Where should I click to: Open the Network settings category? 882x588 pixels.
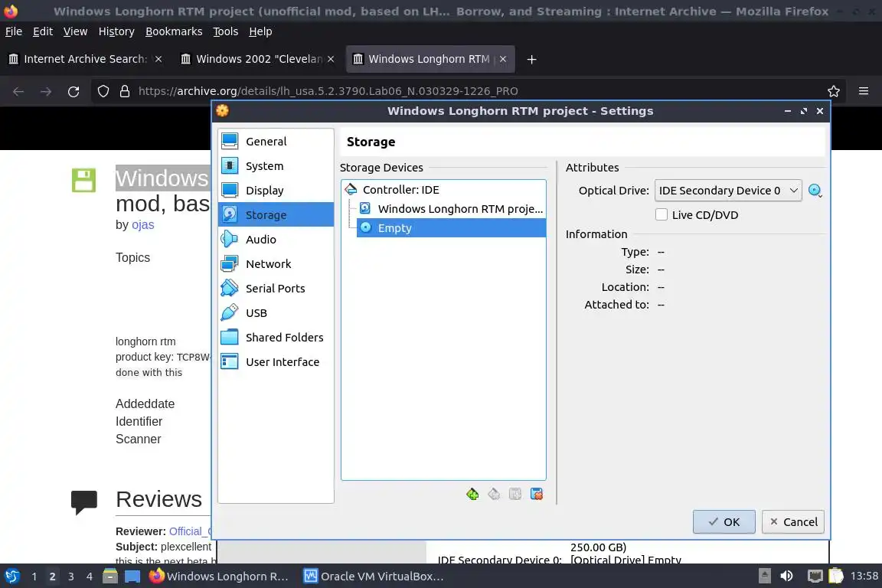coord(276,264)
